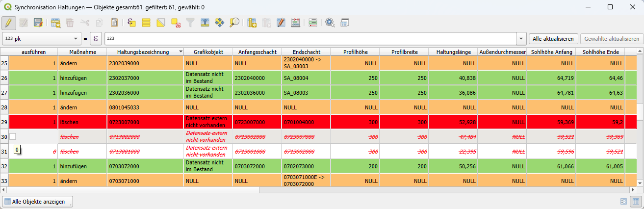Click the Alle aktualisieren button
644x209 pixels.
coord(553,38)
